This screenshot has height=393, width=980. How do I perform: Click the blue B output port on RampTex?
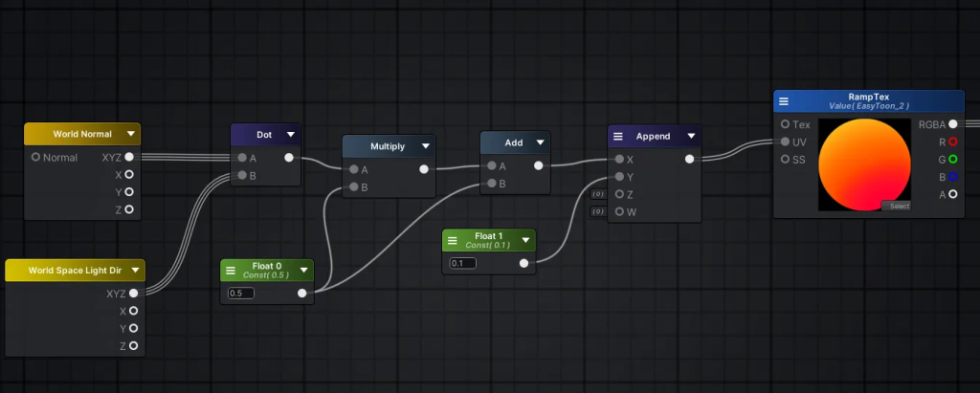(x=952, y=176)
